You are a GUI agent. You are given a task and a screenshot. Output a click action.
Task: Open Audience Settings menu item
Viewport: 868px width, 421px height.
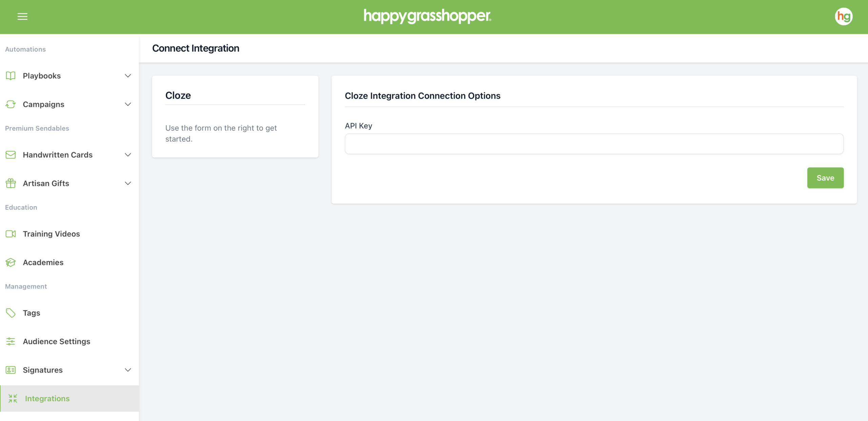56,341
